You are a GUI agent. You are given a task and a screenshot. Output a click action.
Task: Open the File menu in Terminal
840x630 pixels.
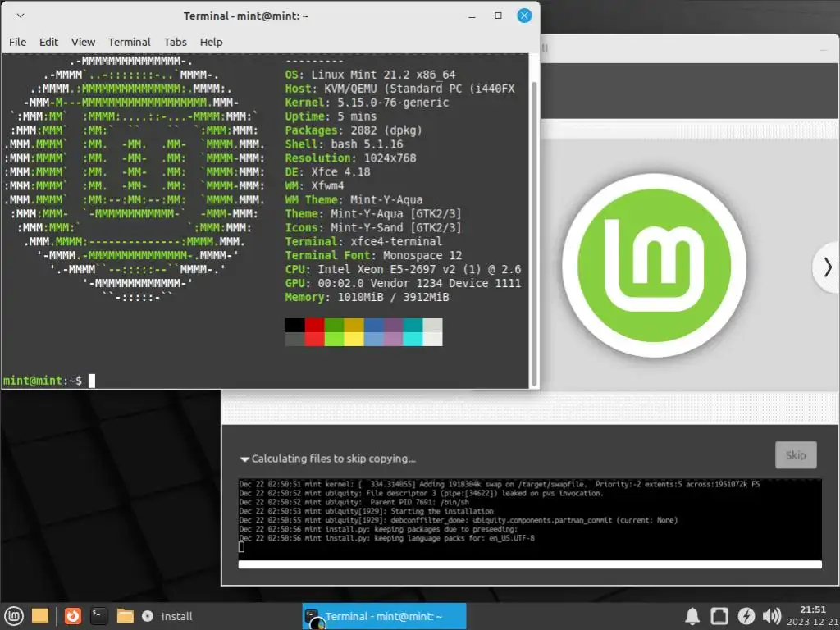[18, 42]
